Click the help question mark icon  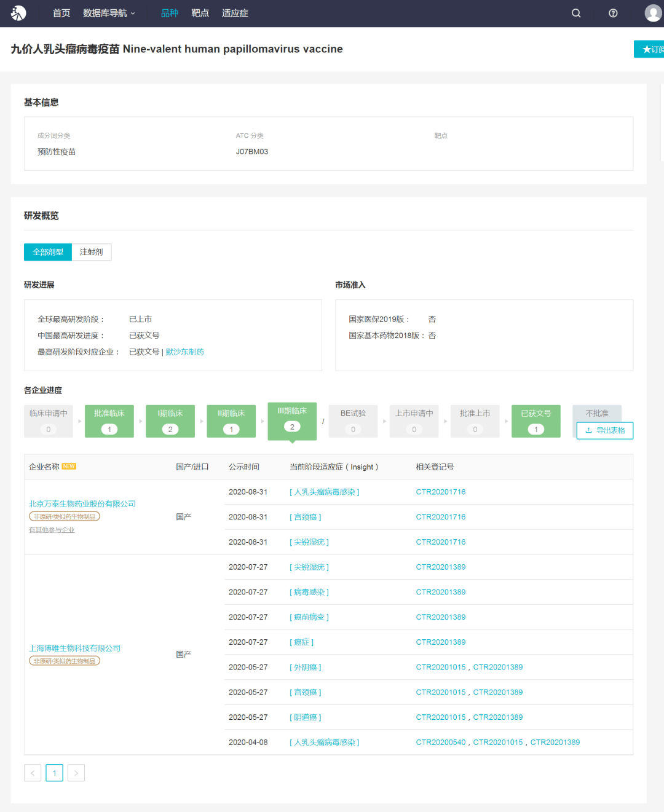pos(613,13)
